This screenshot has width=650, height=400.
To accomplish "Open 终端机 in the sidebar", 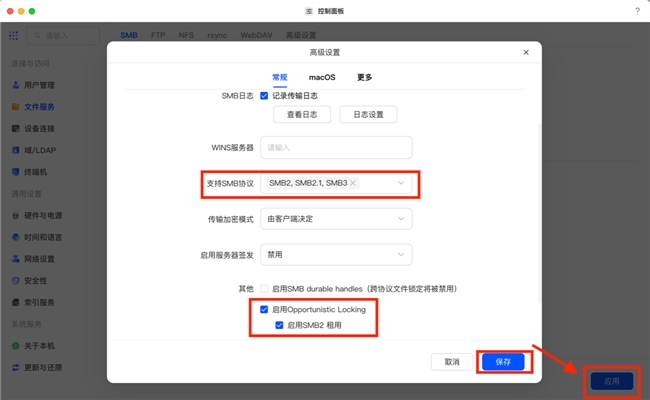I will 35,172.
